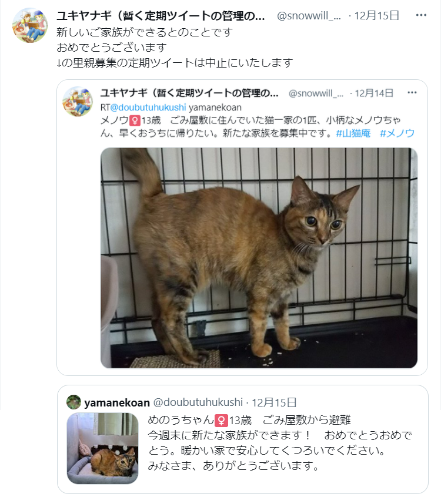Open the @snowwill_ handle on the main tweet
This screenshot has height=504, width=441.
(x=309, y=15)
